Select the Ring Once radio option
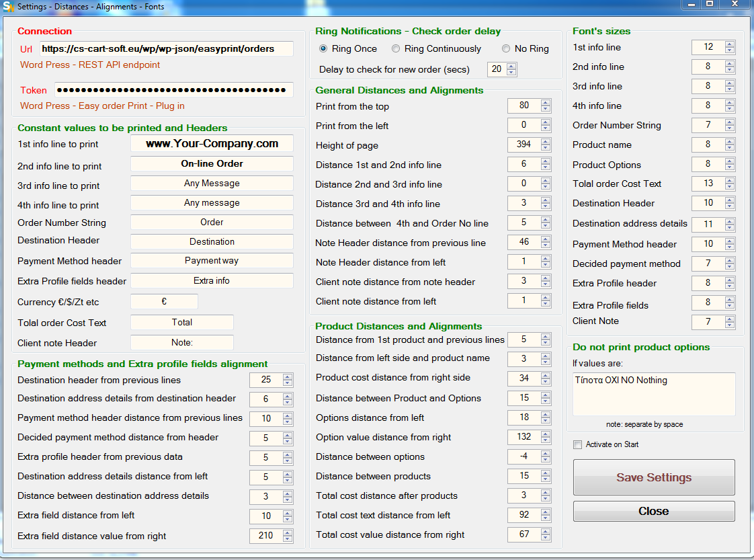The image size is (754, 560). coord(323,49)
